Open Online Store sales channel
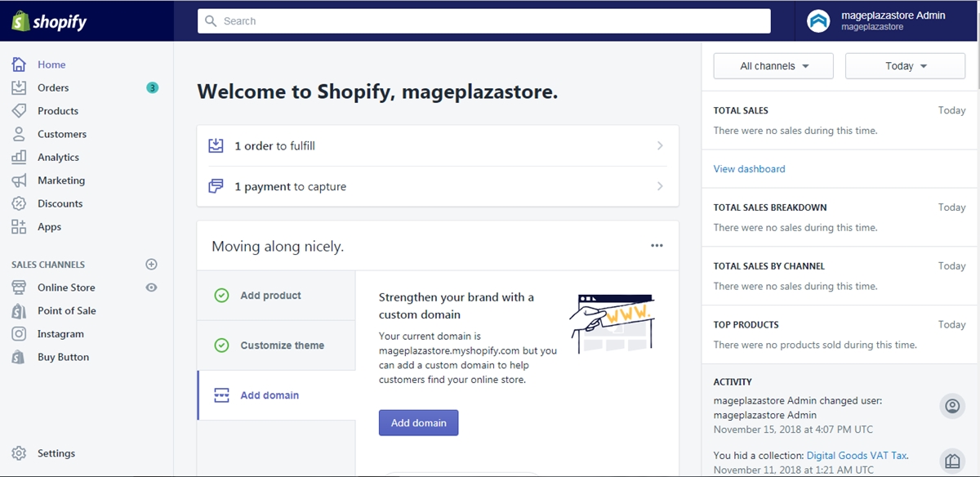Image resolution: width=980 pixels, height=477 pixels. point(66,288)
